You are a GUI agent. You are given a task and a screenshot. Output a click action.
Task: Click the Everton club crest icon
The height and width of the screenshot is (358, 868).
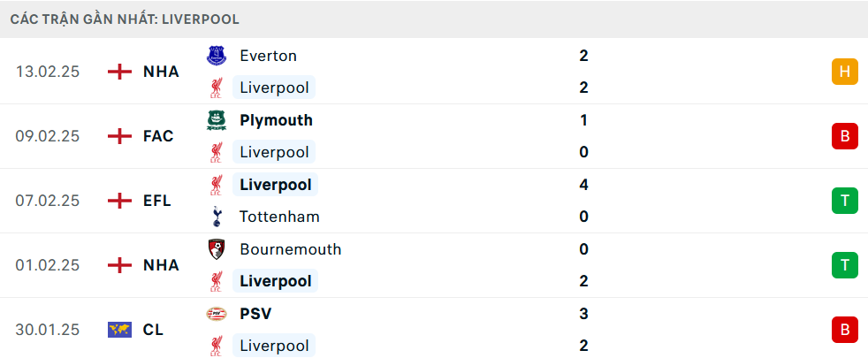coord(216,56)
